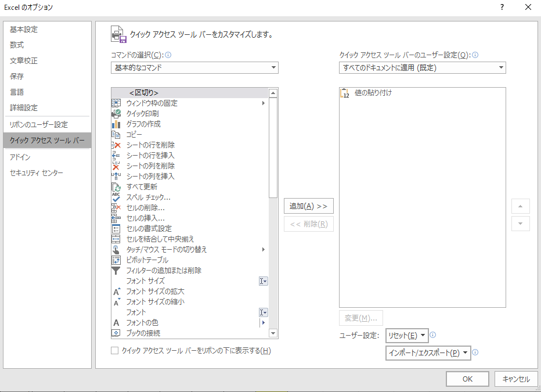The image size is (541, 392).
Task: Click the グラフの作成 chart icon
Action: 116,124
